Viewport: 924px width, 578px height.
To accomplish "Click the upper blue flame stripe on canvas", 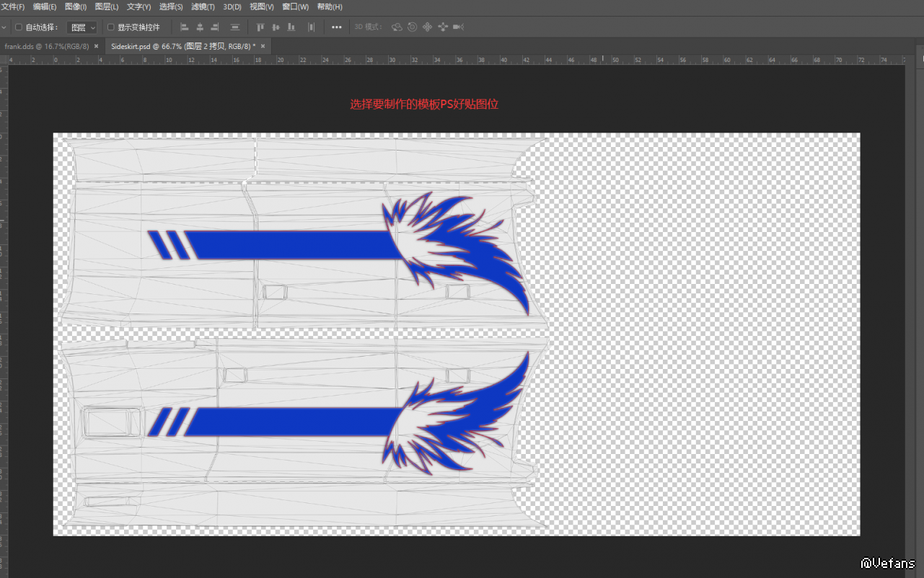I will click(289, 245).
